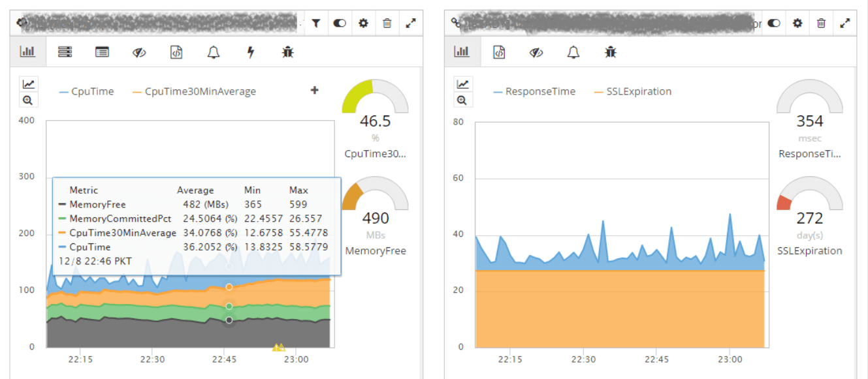Toggle the switch in left widget header

(340, 23)
